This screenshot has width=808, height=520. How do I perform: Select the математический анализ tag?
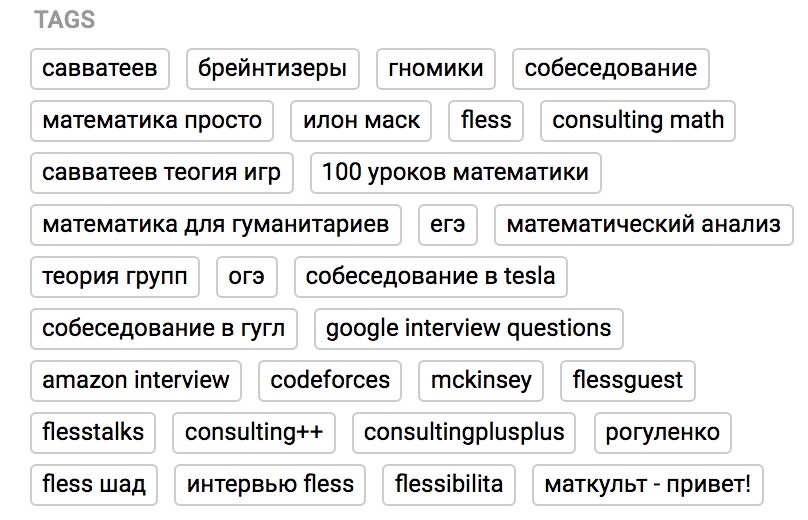[x=643, y=225]
